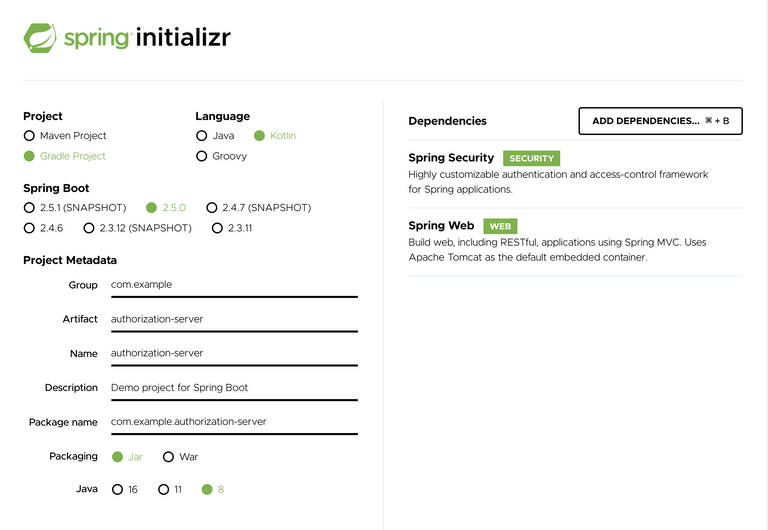This screenshot has width=768, height=530.
Task: Focus the Group input field
Action: pyautogui.click(x=234, y=285)
